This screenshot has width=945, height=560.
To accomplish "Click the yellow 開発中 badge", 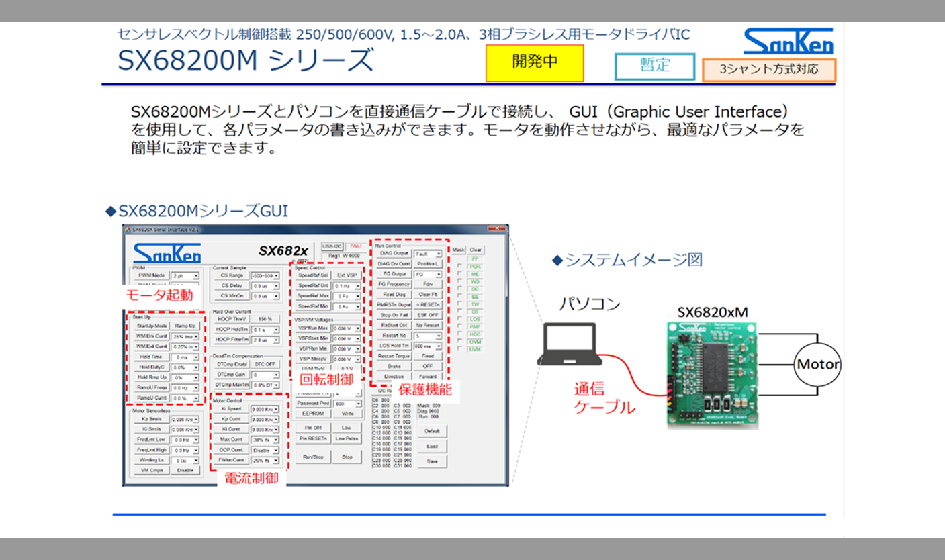I will (x=535, y=62).
